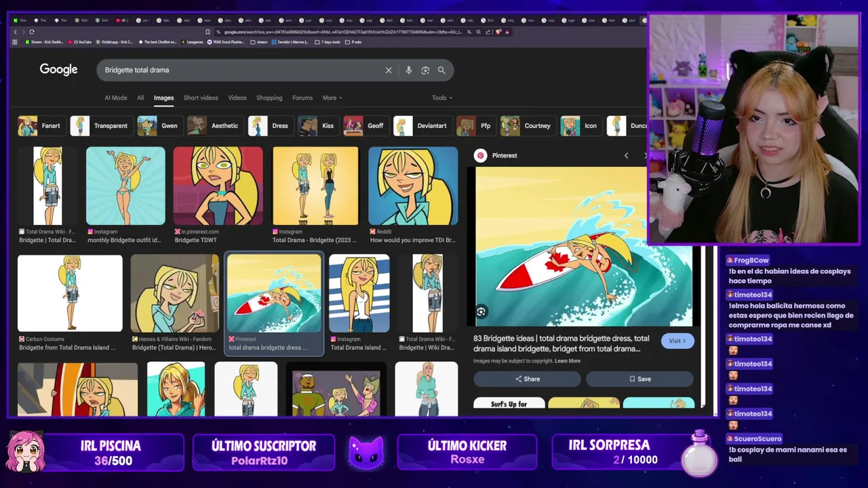Open Carbon Costume Bridgette thumbnail

[x=70, y=293]
